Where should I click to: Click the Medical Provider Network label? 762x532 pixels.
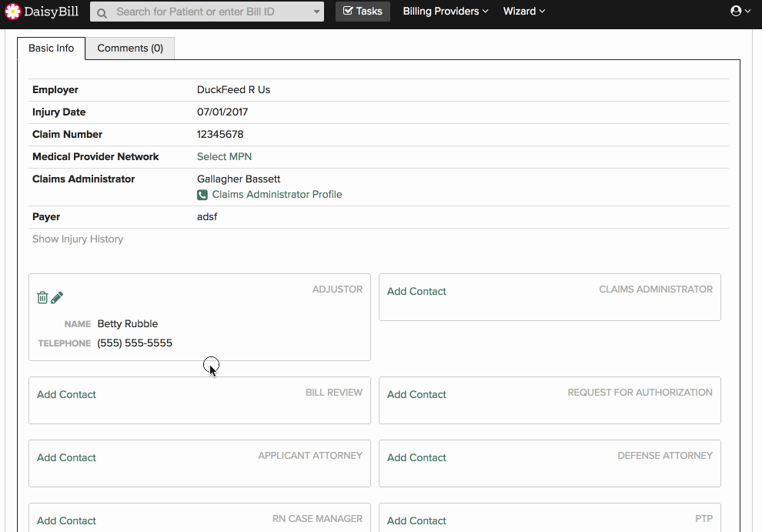[95, 156]
